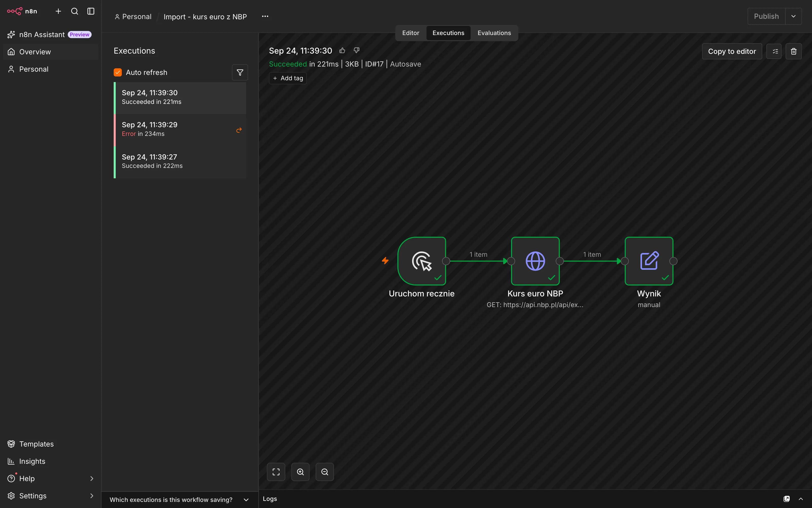Select execution Sep 24, 11:39:30 in list
812x508 pixels.
[x=180, y=98]
